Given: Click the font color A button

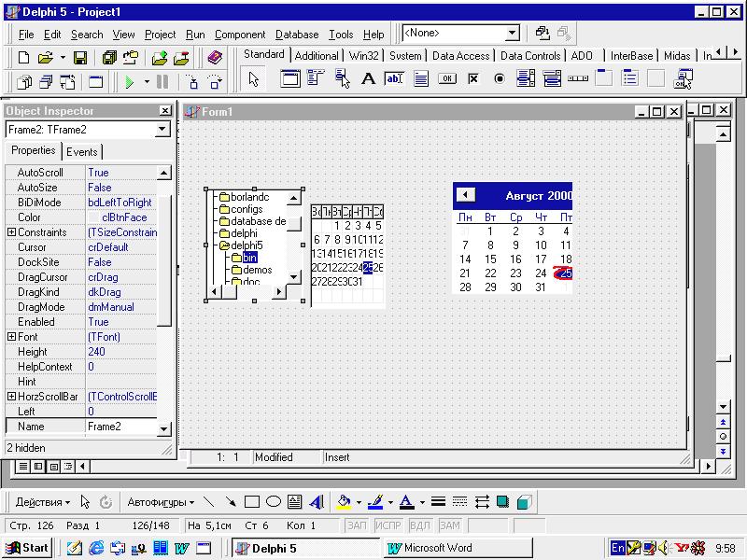Looking at the screenshot, I should pyautogui.click(x=406, y=502).
